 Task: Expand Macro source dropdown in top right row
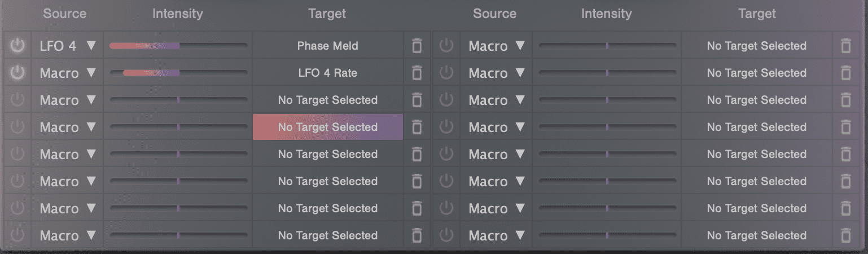click(x=497, y=46)
